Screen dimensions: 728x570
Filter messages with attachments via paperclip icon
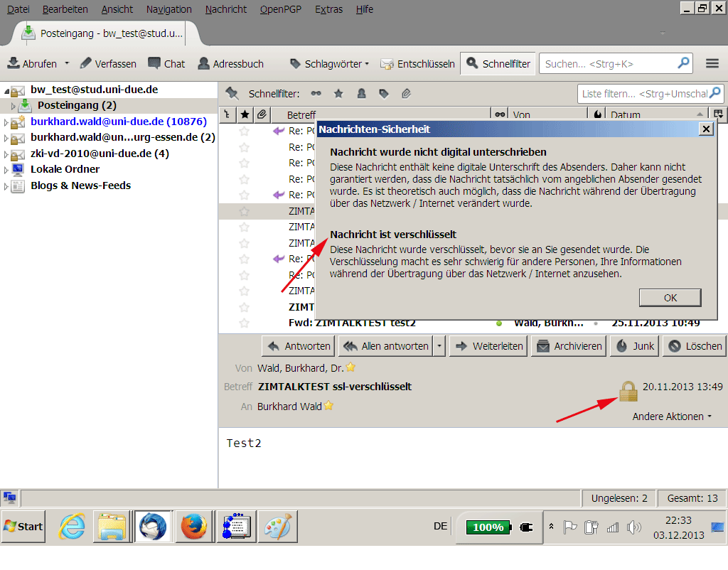click(x=406, y=94)
